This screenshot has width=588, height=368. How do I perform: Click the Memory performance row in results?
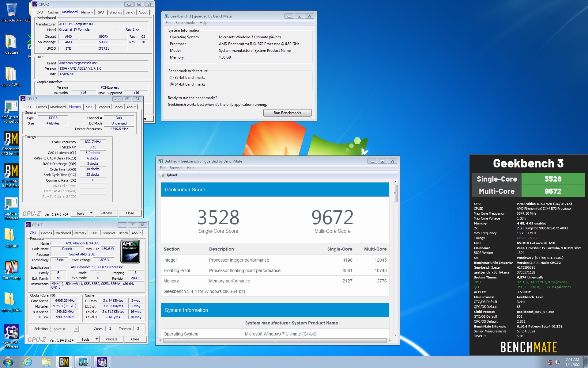pyautogui.click(x=275, y=281)
